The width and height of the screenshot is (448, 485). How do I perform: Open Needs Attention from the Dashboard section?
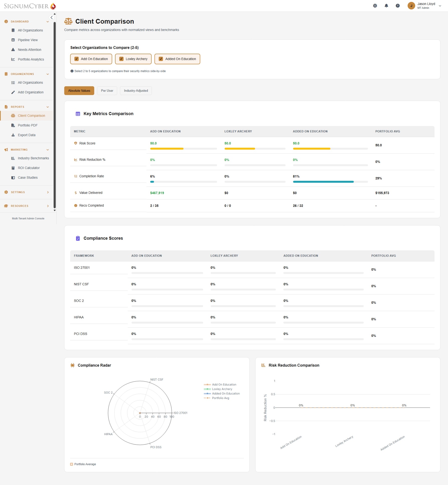coord(29,49)
